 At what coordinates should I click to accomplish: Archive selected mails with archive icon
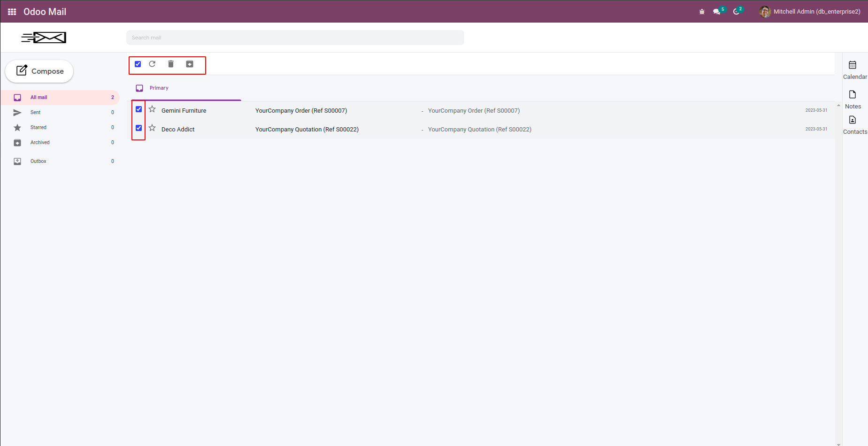pos(190,64)
